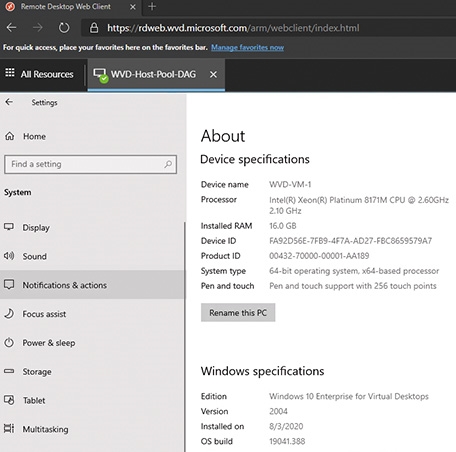This screenshot has height=452, width=456.
Task: Go to Settings Home
Action: (34, 136)
